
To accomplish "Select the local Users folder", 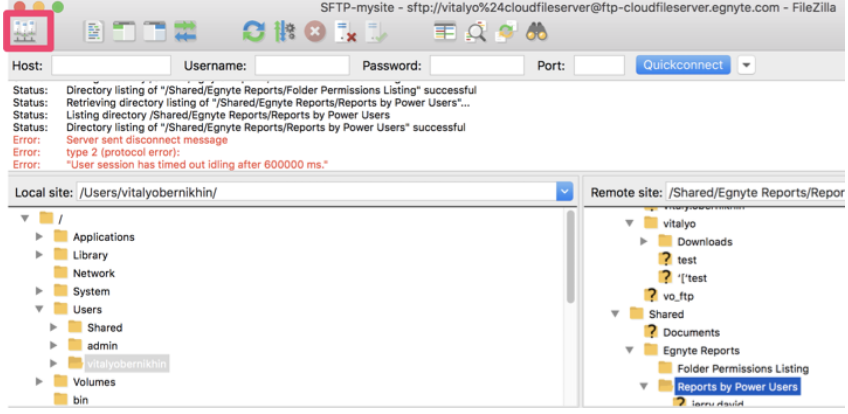I will click(87, 309).
